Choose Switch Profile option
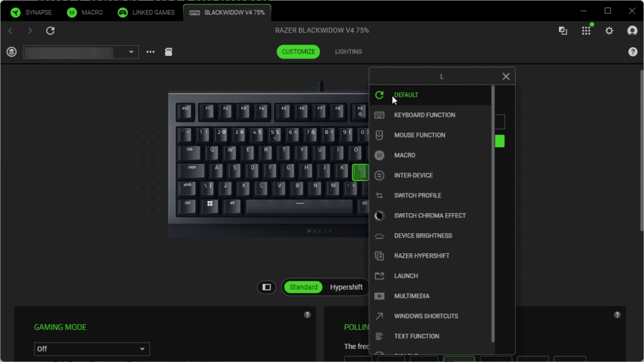The height and width of the screenshot is (362, 644). (430, 195)
